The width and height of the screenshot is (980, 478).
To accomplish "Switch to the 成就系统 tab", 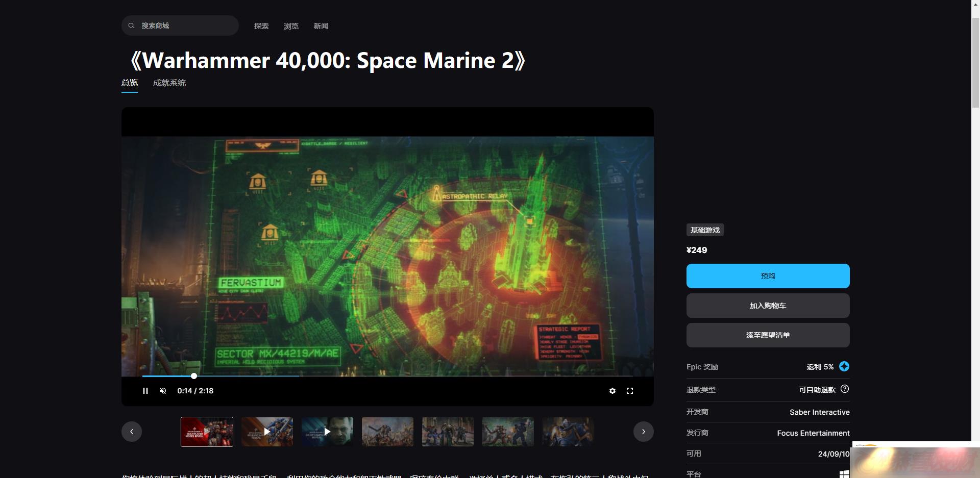I will [x=169, y=83].
